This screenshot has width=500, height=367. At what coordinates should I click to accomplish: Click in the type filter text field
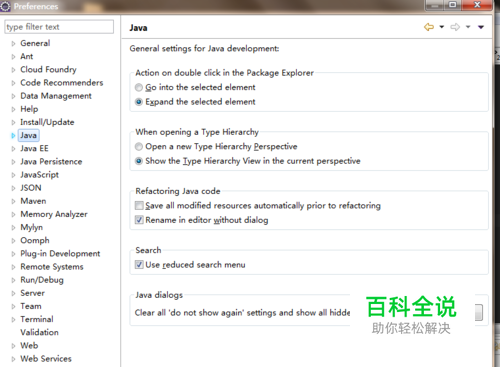click(x=59, y=27)
